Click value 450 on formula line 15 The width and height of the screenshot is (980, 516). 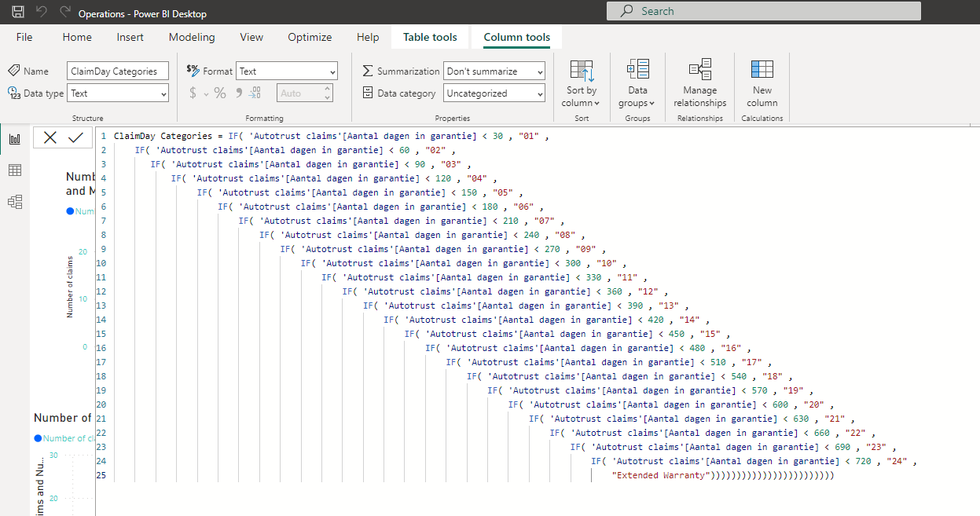[676, 334]
